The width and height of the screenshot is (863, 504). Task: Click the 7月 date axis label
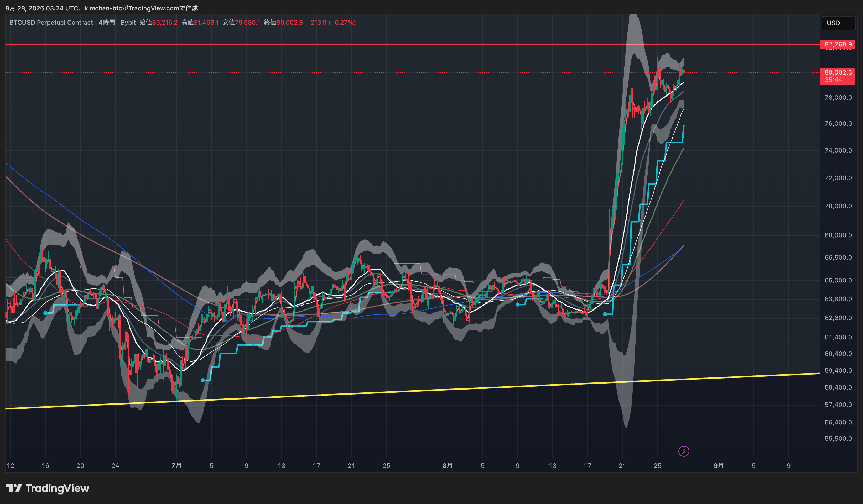[176, 466]
